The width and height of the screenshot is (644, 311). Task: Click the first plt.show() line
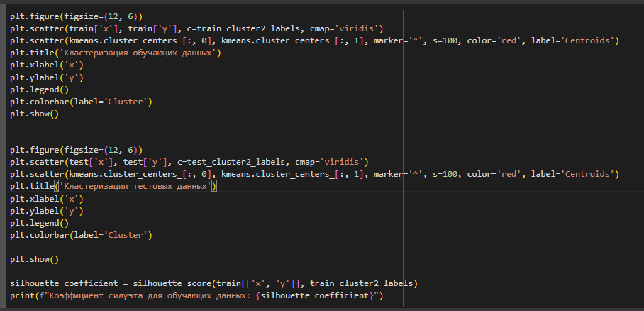(35, 114)
